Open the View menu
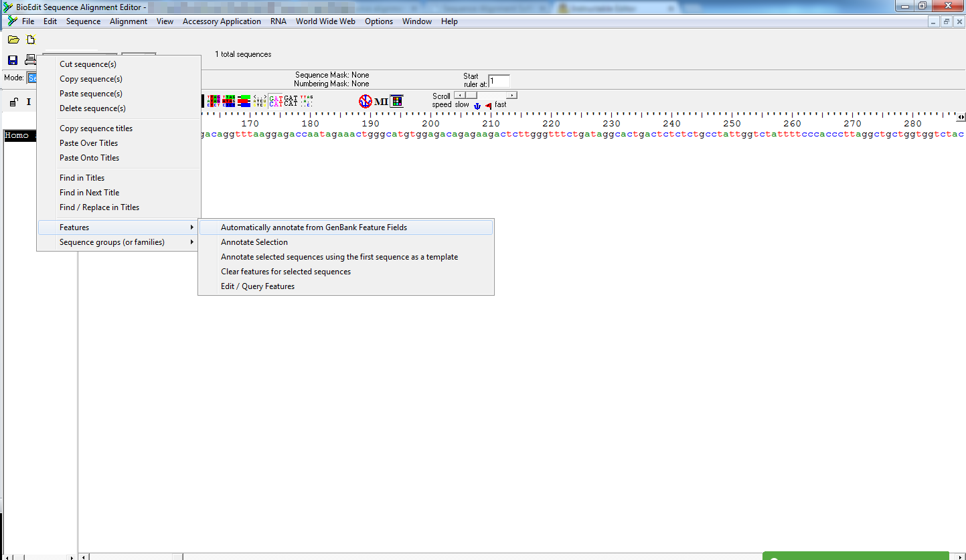966x560 pixels. coord(165,21)
